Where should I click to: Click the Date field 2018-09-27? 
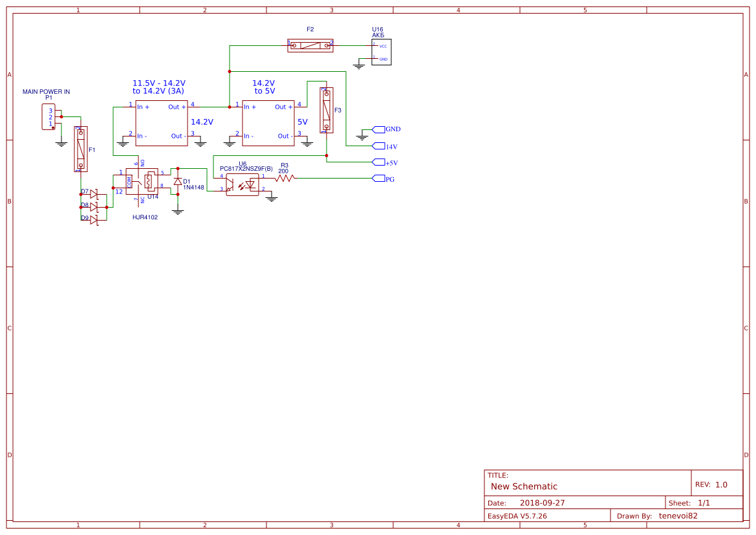pos(543,502)
